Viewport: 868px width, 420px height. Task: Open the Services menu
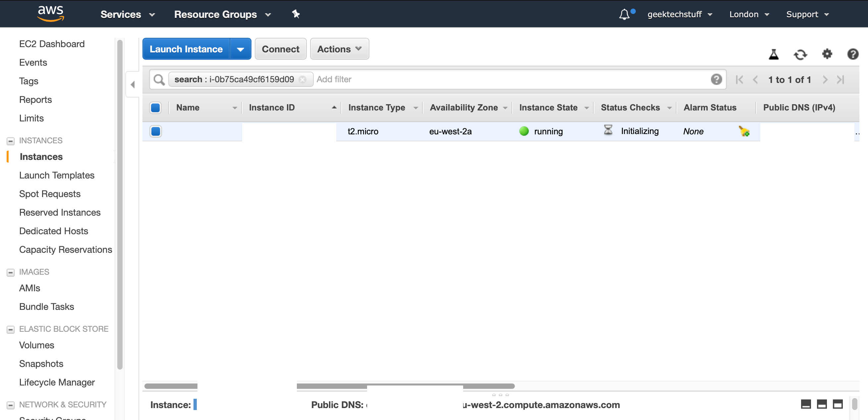[127, 15]
